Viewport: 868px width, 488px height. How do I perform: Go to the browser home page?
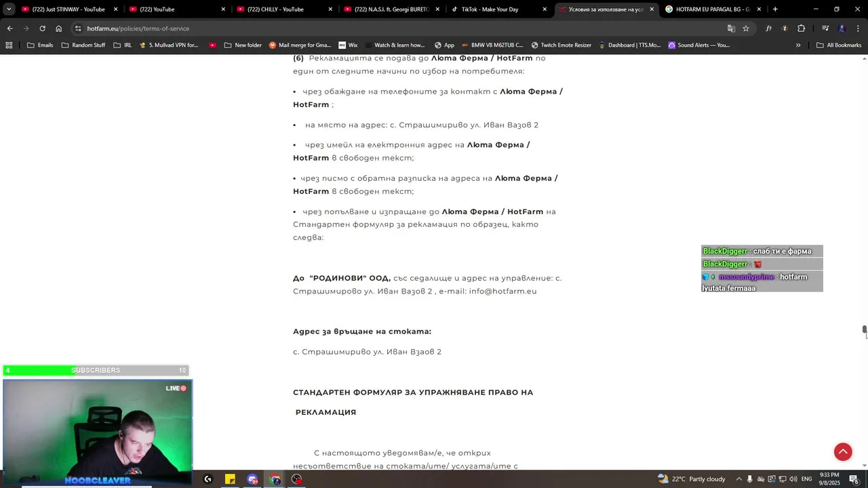(x=58, y=28)
